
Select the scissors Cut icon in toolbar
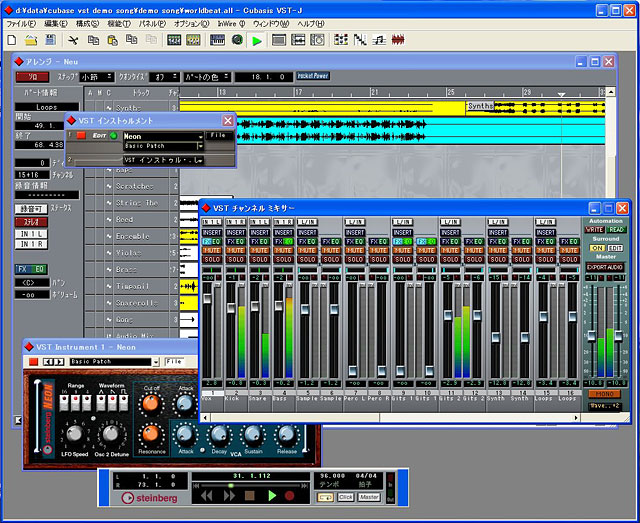pos(73,40)
